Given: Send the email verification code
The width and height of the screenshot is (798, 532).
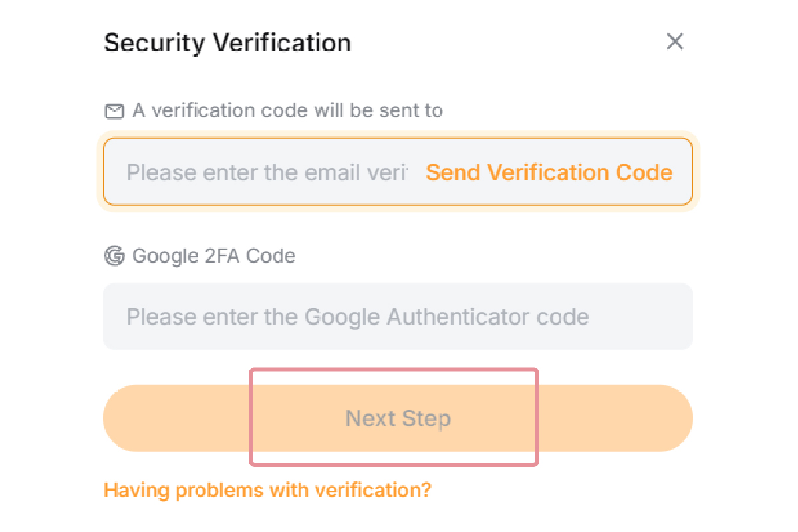Looking at the screenshot, I should pos(549,173).
